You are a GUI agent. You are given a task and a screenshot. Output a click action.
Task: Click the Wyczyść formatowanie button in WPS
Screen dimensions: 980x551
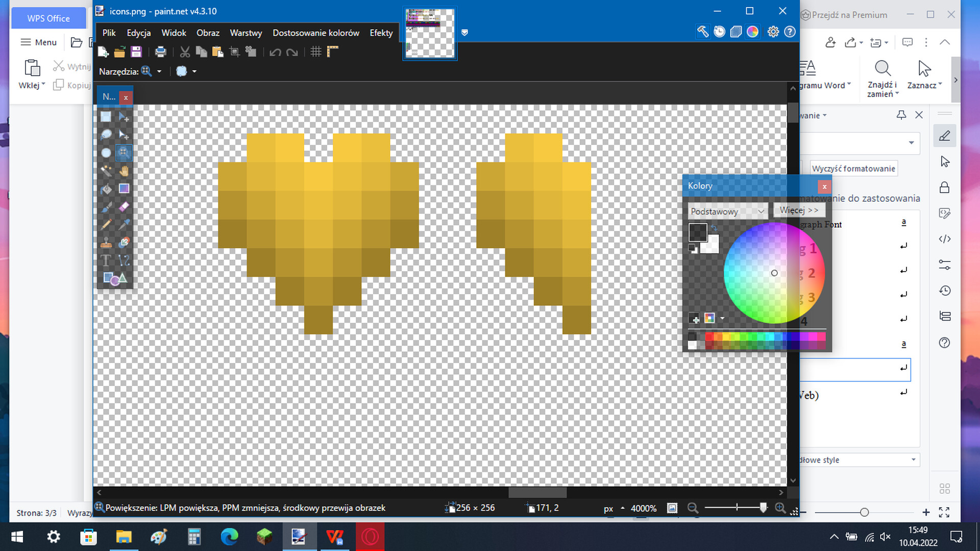point(853,168)
